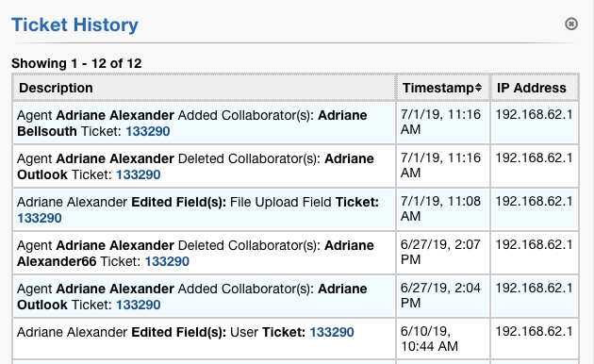Click the '7/1/19, 11:16 AM' timestamp in Bellsouth row
The image size is (594, 364).
click(440, 122)
